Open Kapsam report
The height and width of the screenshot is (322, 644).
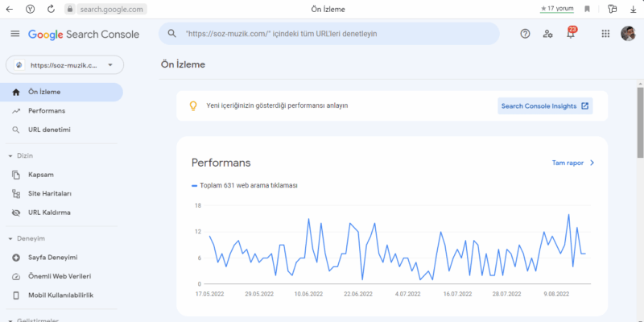coord(41,175)
